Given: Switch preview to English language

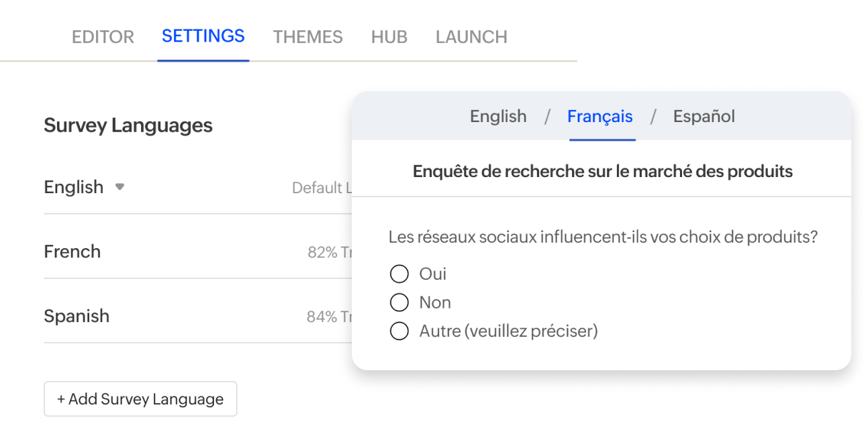Looking at the screenshot, I should 498,116.
